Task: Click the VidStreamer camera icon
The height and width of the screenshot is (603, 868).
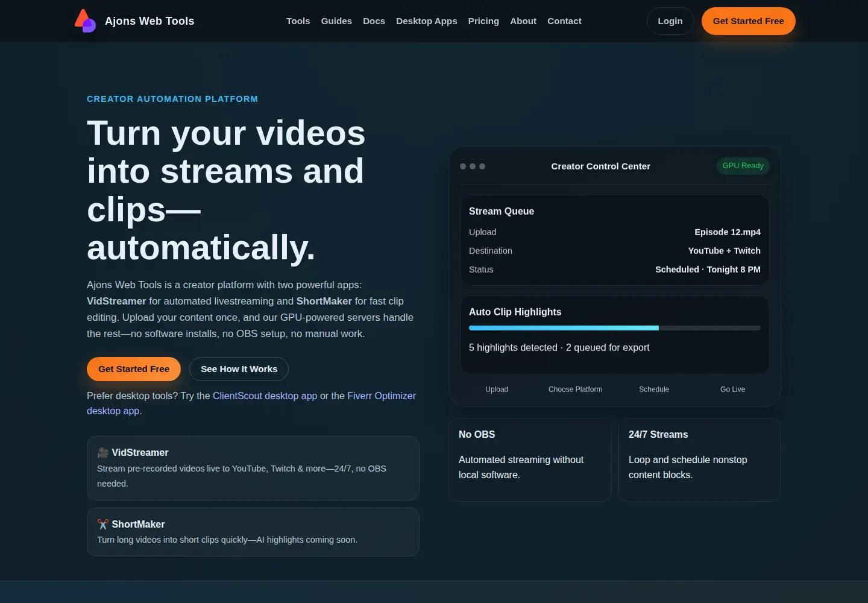Action: pos(103,452)
